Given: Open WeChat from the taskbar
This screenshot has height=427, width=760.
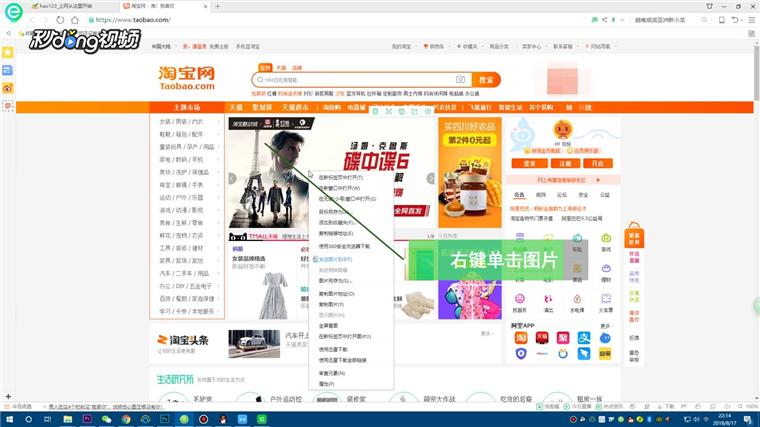Looking at the screenshot, I should point(106,419).
